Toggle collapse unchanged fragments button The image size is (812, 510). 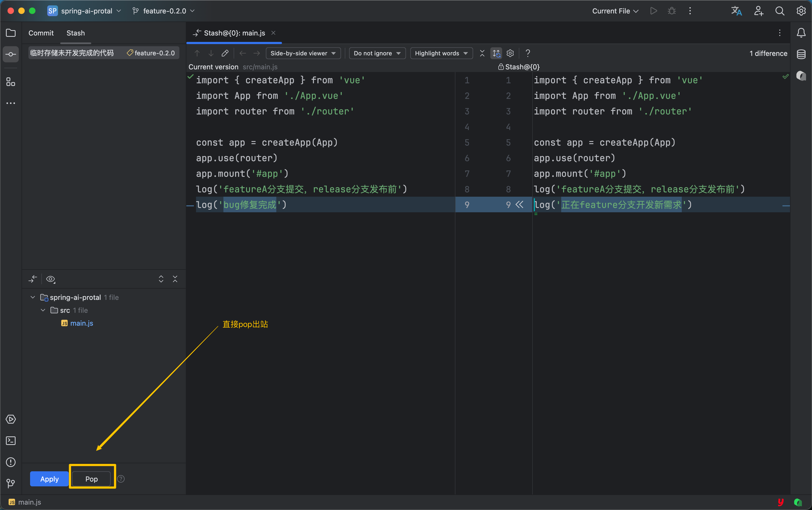click(x=482, y=53)
